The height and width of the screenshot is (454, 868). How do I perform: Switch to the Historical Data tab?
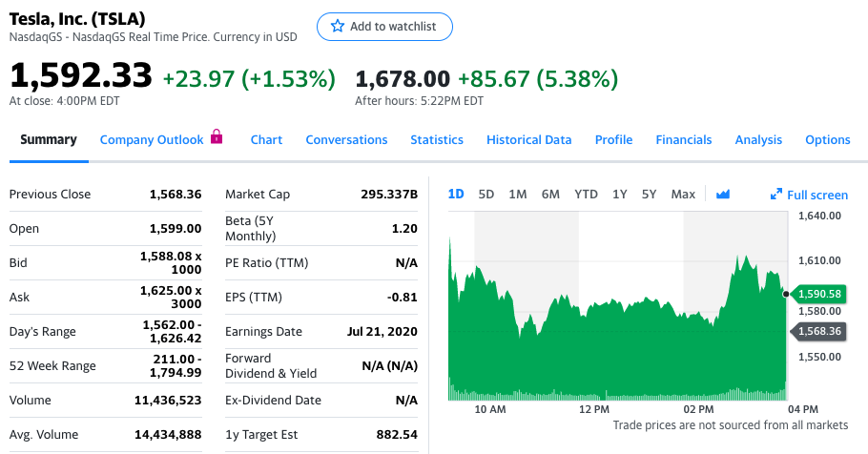tap(528, 139)
